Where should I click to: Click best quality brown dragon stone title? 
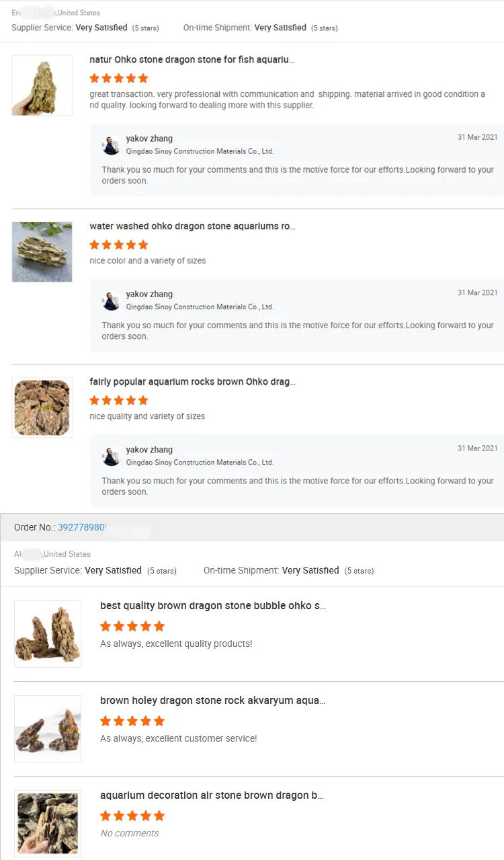213,606
